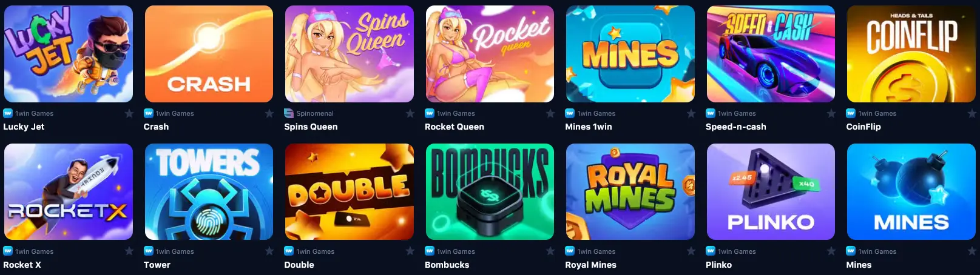This screenshot has height=275, width=980.
Task: Click provider icon beneath CoinFlip thumbnail
Action: [x=851, y=113]
